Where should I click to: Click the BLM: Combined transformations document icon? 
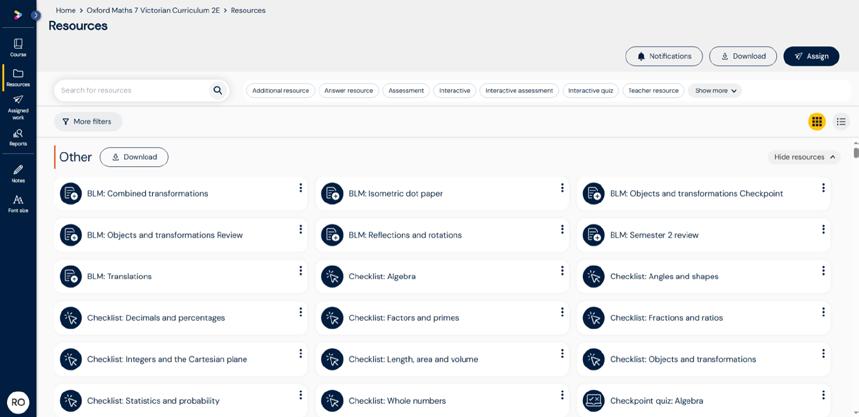[x=71, y=193]
